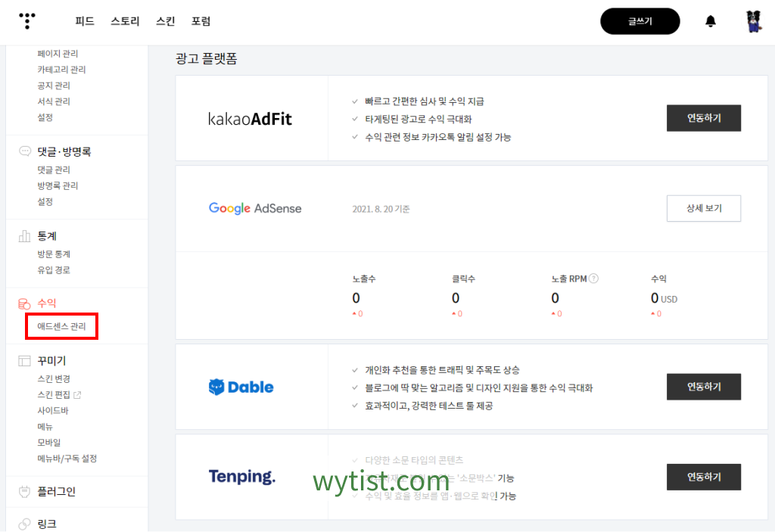Open the 포럼 menu

coord(201,21)
